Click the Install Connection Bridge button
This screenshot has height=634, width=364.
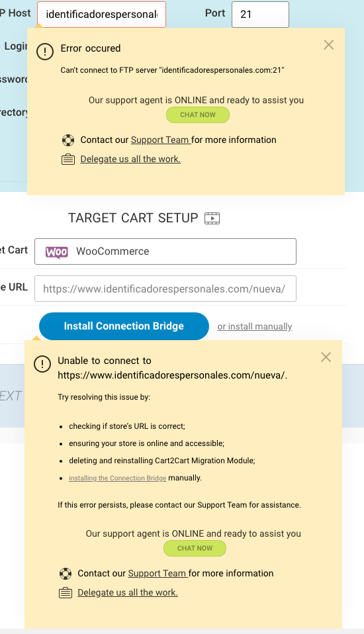(x=124, y=326)
